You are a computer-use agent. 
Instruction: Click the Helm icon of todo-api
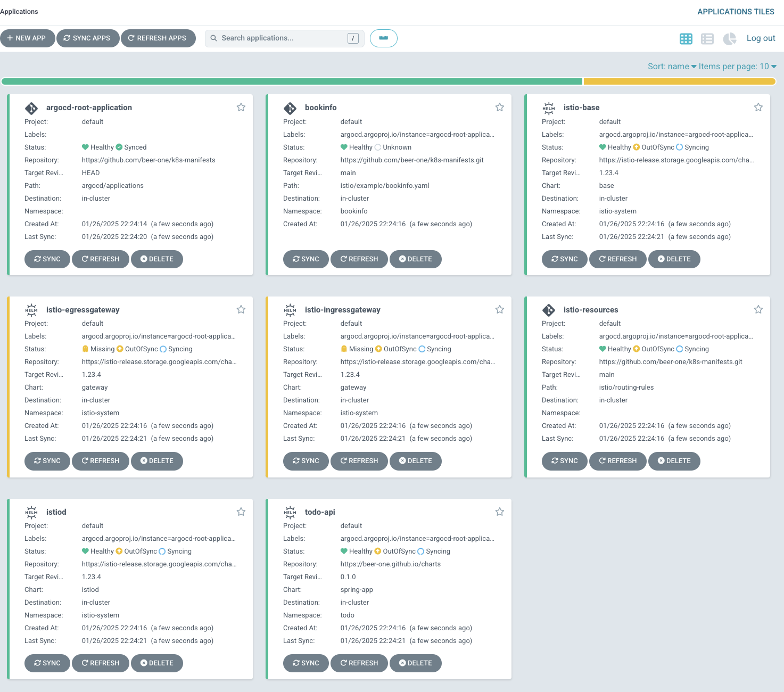pos(290,512)
